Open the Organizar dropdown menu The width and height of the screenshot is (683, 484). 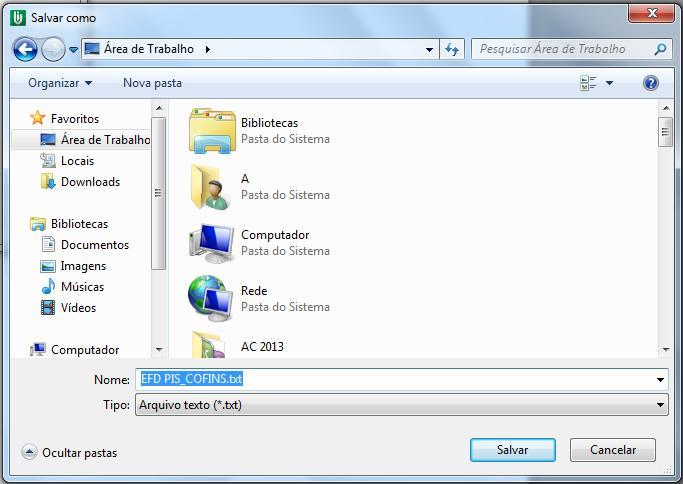[x=60, y=83]
